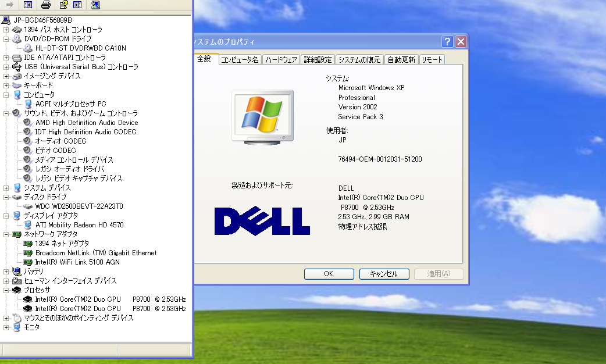Open the 詳細設定 tab

pyautogui.click(x=318, y=59)
